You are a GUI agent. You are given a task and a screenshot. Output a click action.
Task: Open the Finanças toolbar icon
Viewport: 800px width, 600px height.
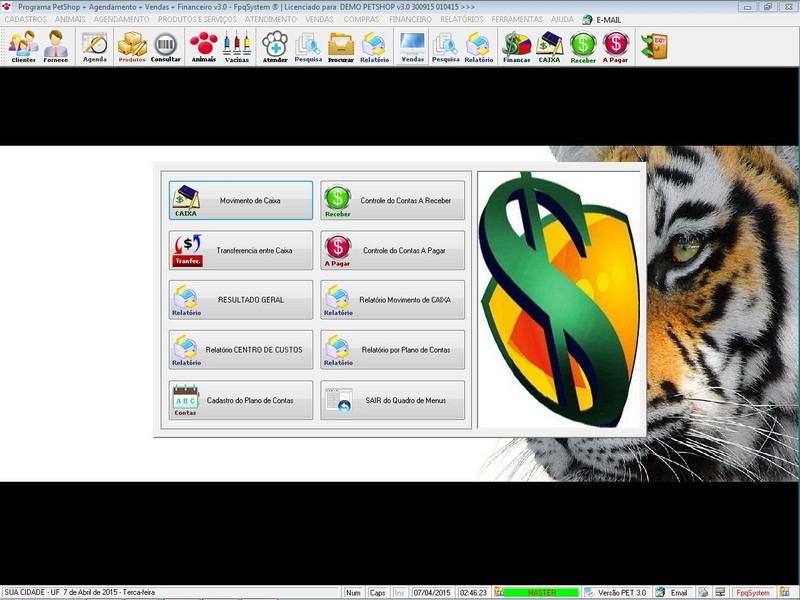[516, 46]
